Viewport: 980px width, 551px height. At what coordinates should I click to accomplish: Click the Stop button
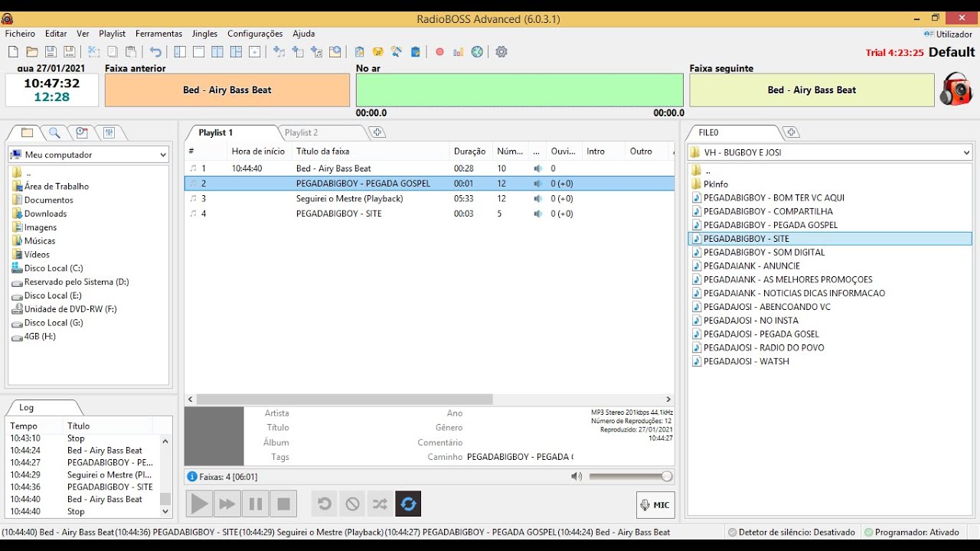(x=283, y=504)
